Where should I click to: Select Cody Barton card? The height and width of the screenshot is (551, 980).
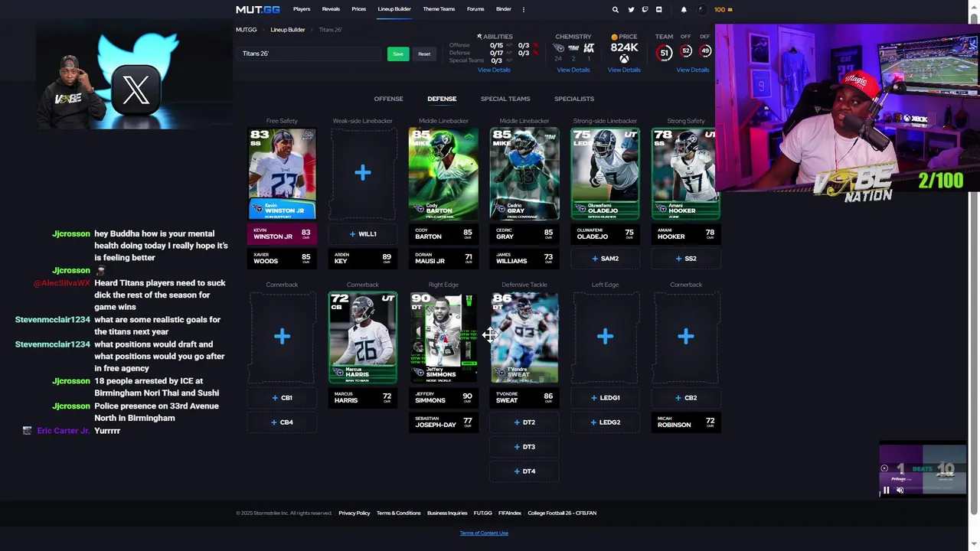[443, 174]
